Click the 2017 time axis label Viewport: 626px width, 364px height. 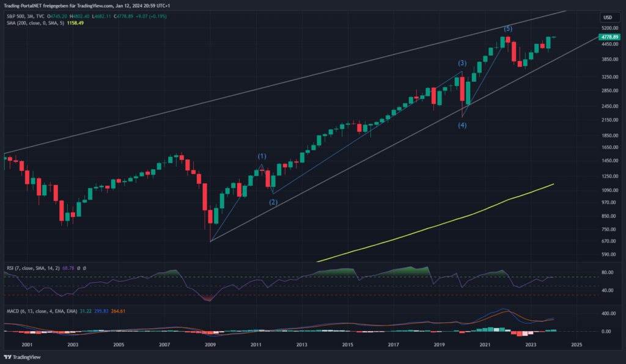[x=394, y=345]
